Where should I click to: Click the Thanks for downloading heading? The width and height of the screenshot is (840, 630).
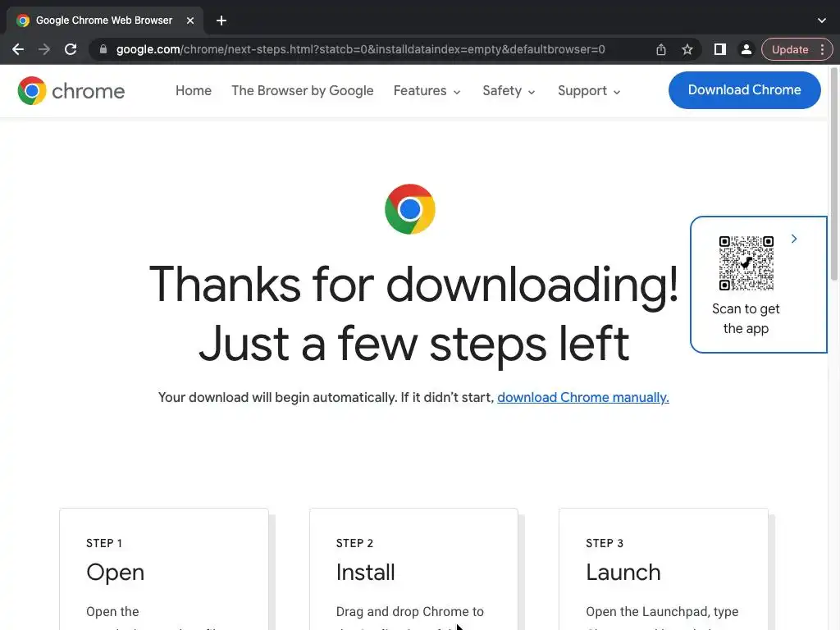[x=413, y=313]
